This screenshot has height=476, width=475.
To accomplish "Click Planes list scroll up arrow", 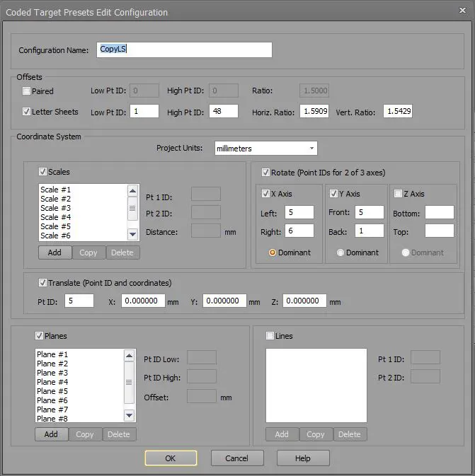I will point(129,356).
